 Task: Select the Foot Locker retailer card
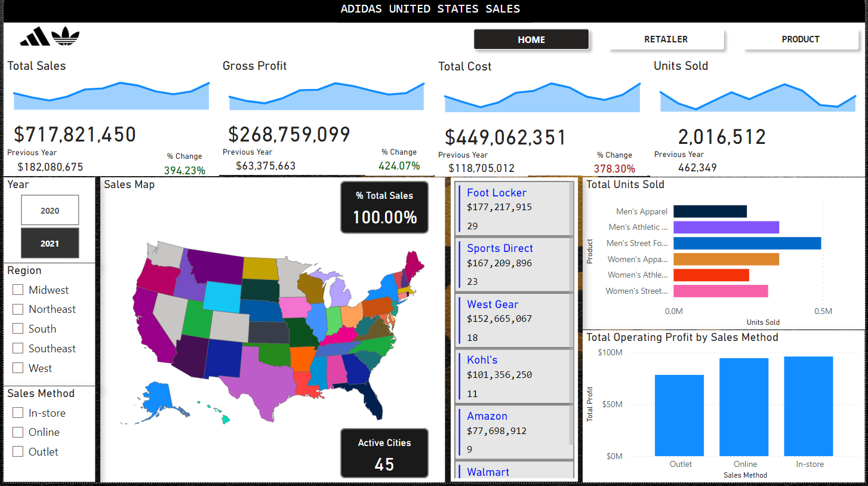(512, 208)
